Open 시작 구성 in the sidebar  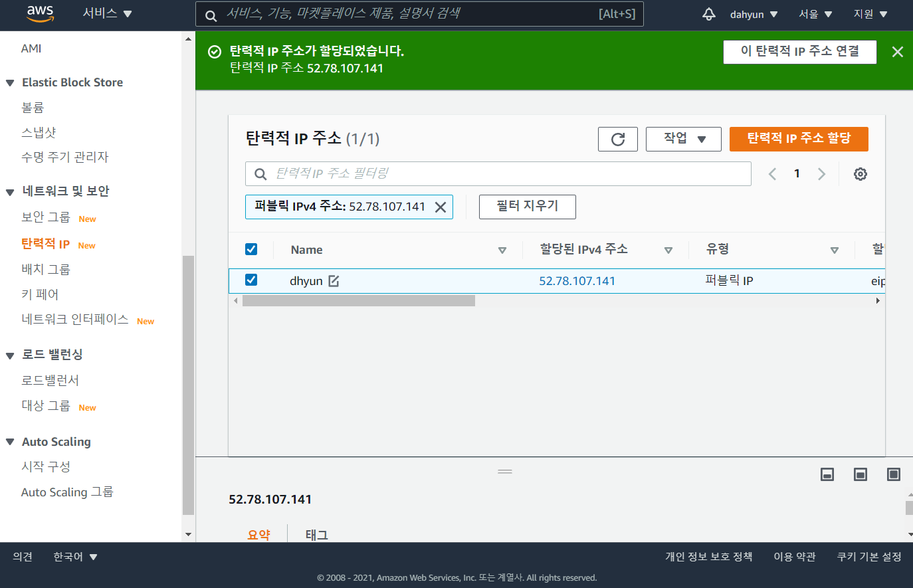click(x=46, y=467)
